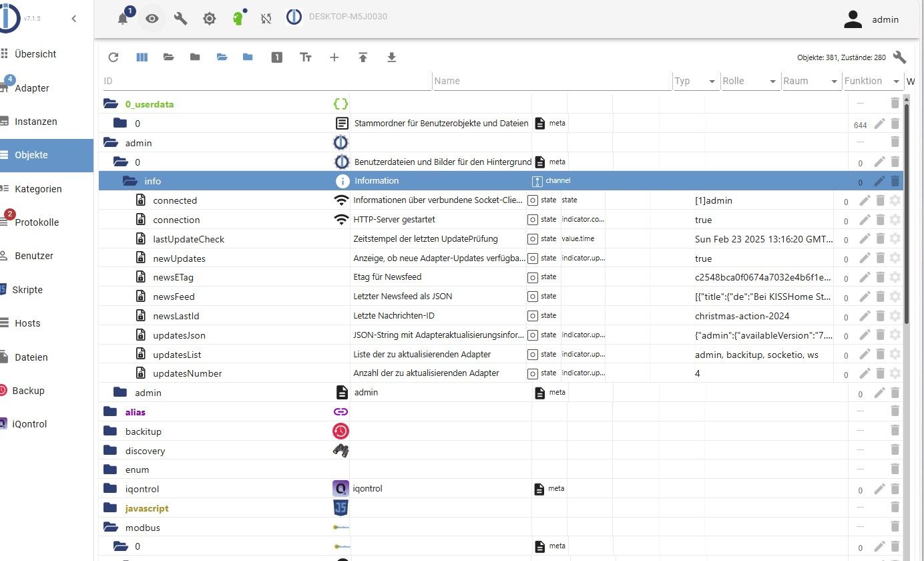The height and width of the screenshot is (561, 924).
Task: Open the admin user profile icon
Action: click(x=853, y=19)
